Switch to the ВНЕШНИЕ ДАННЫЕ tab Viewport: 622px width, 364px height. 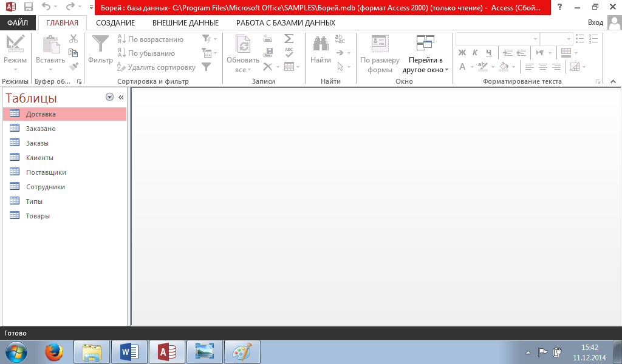click(x=186, y=23)
